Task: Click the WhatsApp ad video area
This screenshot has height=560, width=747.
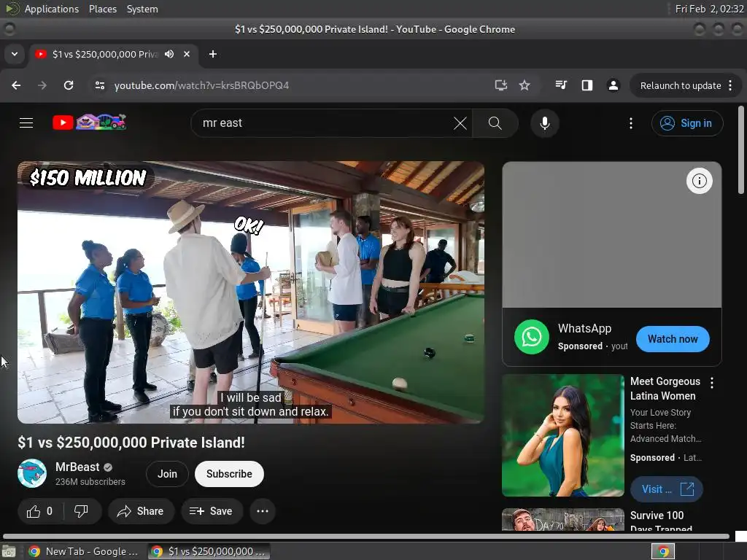Action: click(612, 235)
